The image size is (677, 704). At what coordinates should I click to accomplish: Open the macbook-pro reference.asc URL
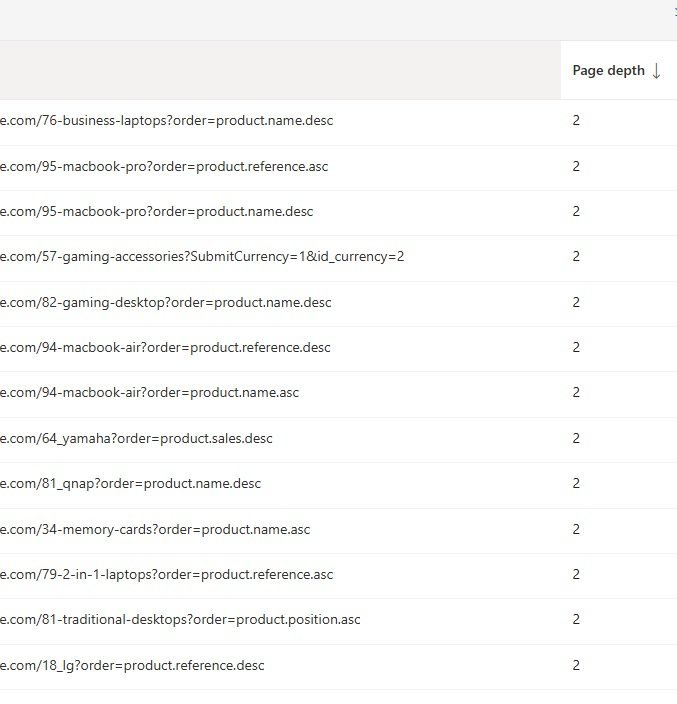point(164,166)
